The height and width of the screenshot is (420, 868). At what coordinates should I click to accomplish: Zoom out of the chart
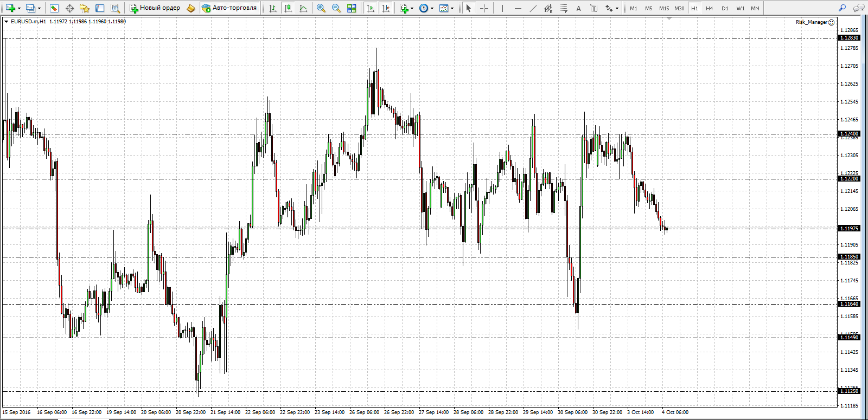point(336,8)
